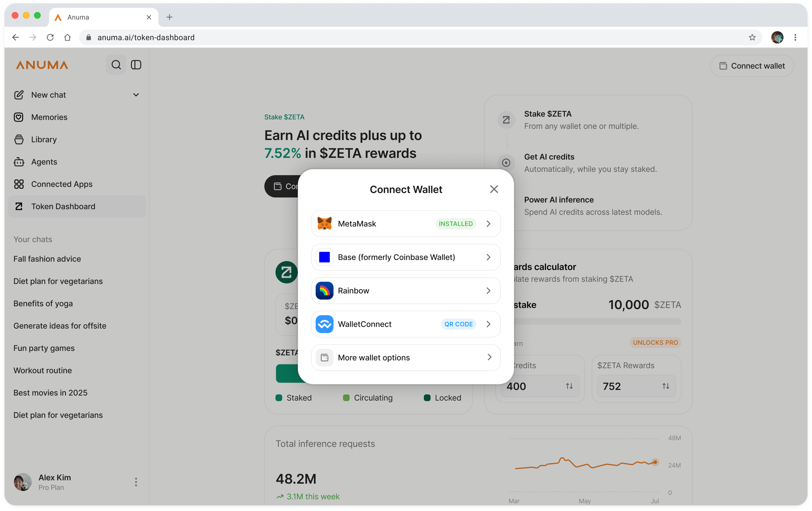Click the Base wallet row chevron

pos(488,257)
